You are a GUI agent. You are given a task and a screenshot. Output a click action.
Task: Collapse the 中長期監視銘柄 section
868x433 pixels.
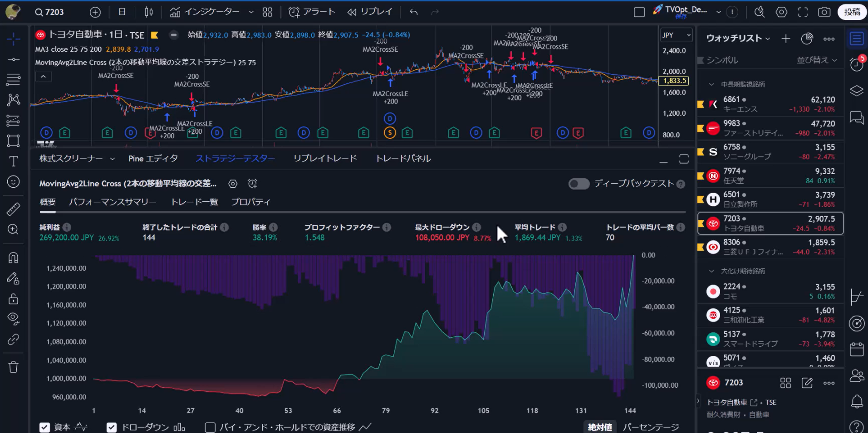711,84
